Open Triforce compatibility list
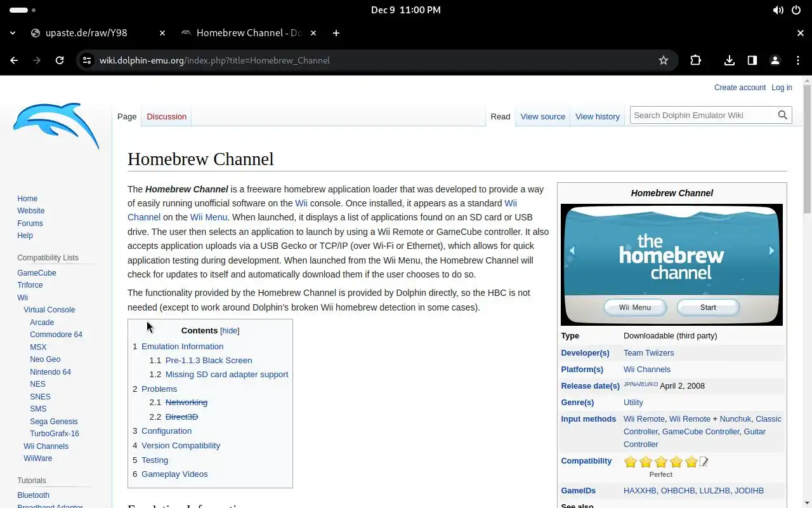The height and width of the screenshot is (508, 812). point(30,285)
